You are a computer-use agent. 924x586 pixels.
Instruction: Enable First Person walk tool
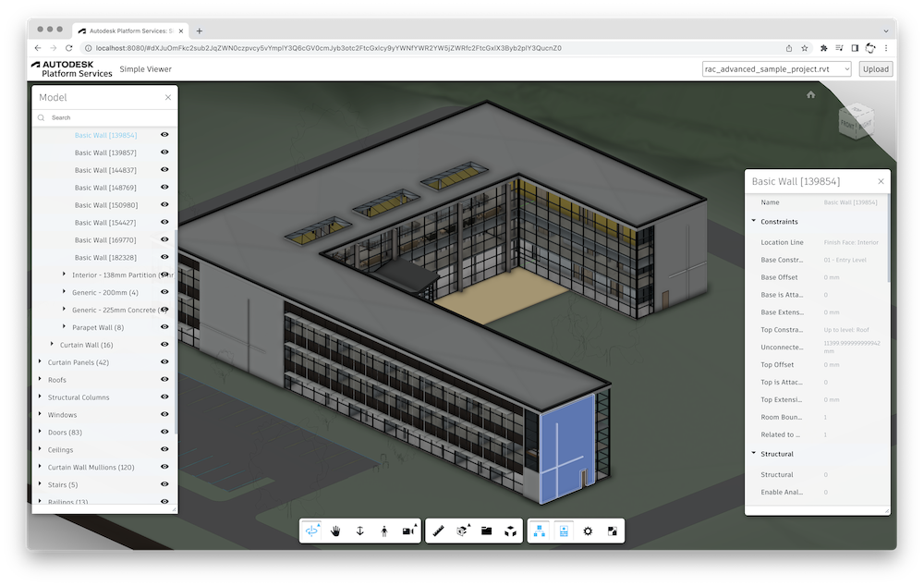pos(384,531)
